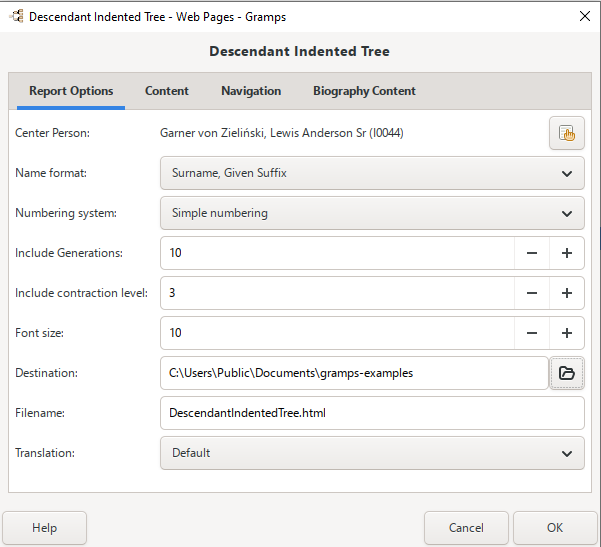Open the Content tab
Image resolution: width=601 pixels, height=547 pixels.
click(167, 91)
